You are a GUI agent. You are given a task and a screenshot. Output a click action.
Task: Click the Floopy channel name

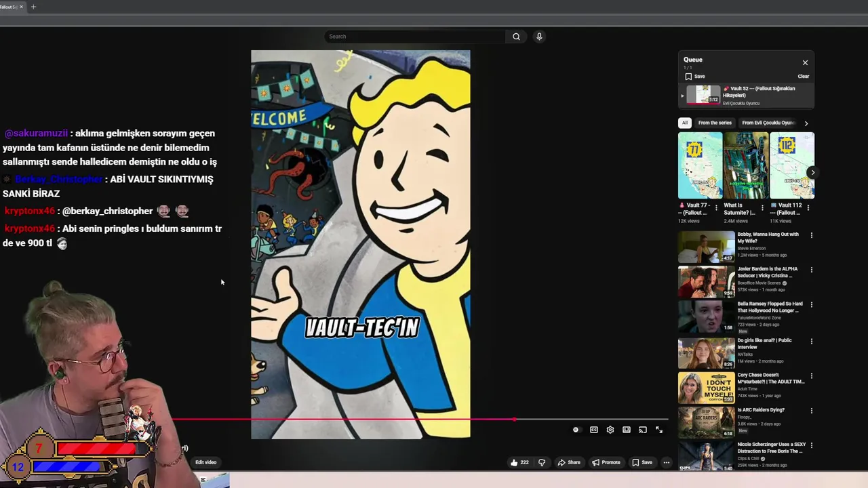point(744,417)
